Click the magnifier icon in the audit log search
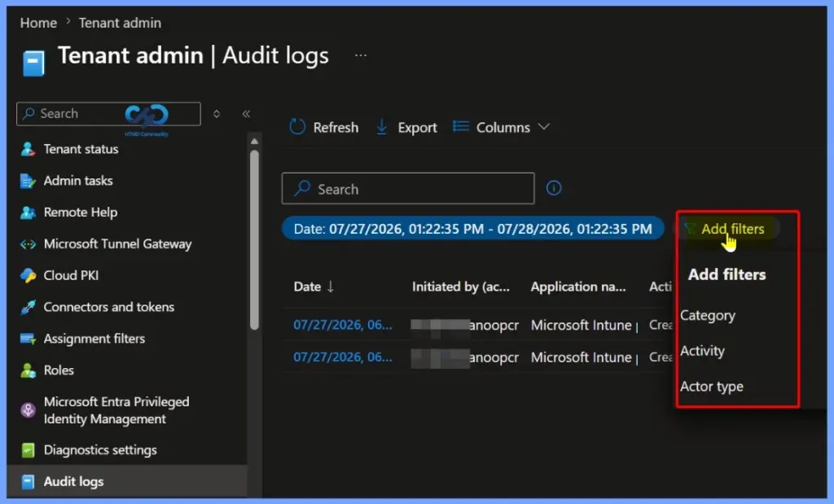Image resolution: width=834 pixels, height=504 pixels. point(302,188)
